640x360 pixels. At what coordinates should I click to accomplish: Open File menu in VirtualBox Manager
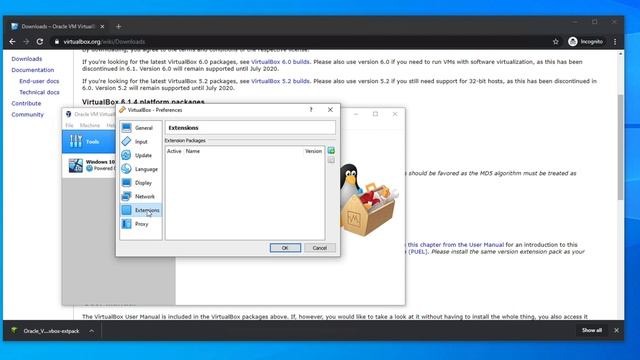[69, 125]
